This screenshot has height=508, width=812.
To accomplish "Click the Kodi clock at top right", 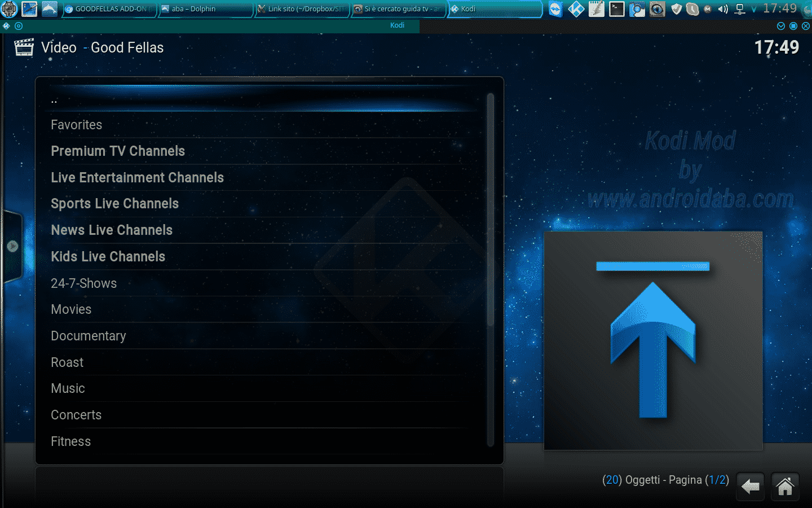I will click(776, 47).
